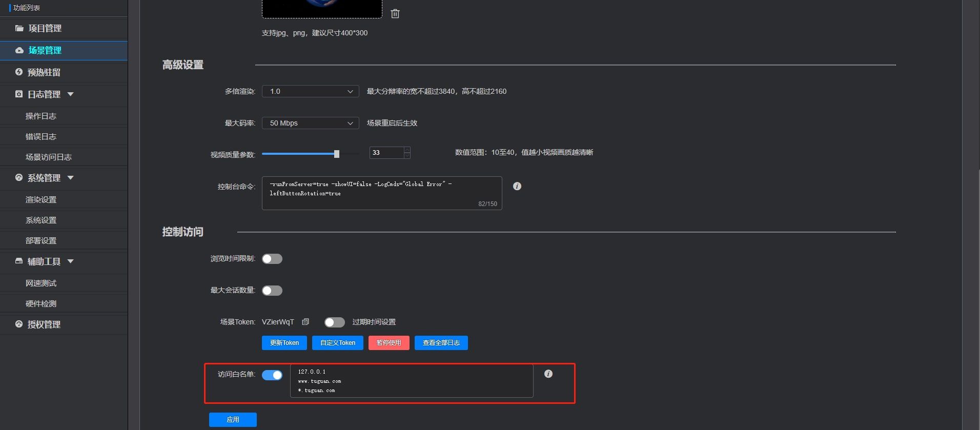Click the 更新Token button
Viewport: 980px width, 430px height.
click(284, 343)
